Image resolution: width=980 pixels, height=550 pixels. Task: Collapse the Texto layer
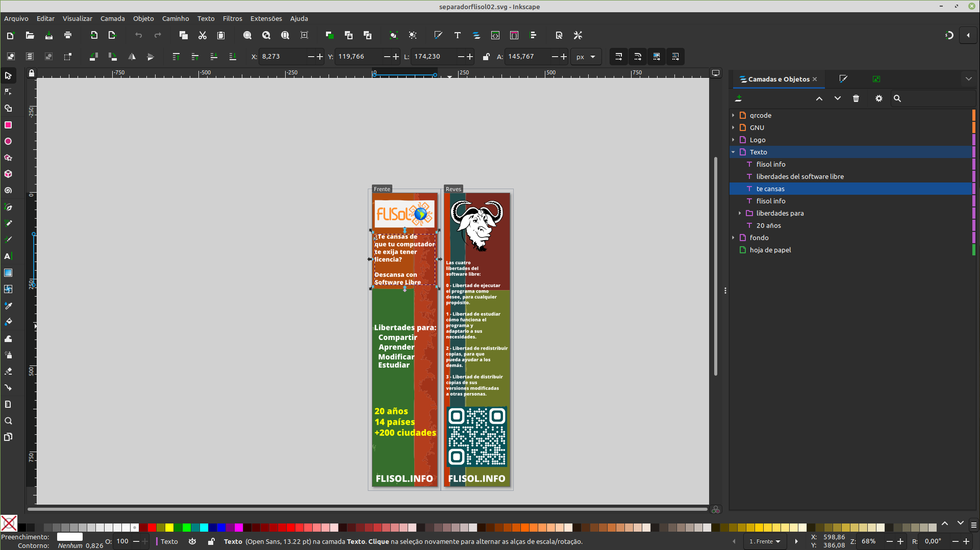click(733, 152)
